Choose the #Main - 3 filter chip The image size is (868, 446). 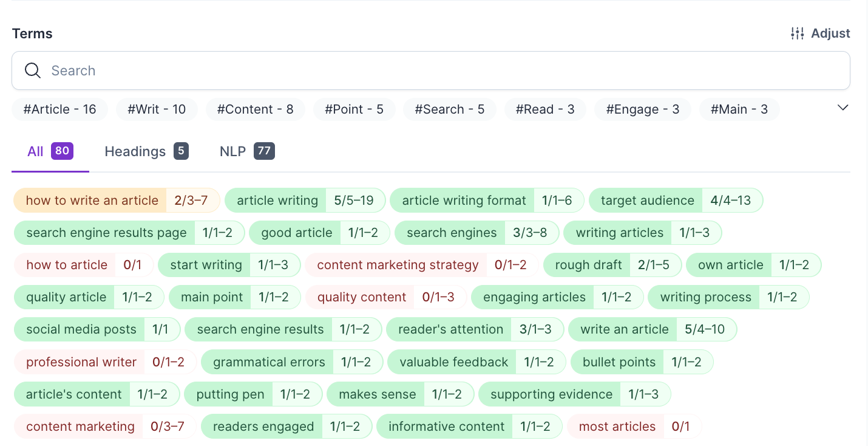click(739, 109)
